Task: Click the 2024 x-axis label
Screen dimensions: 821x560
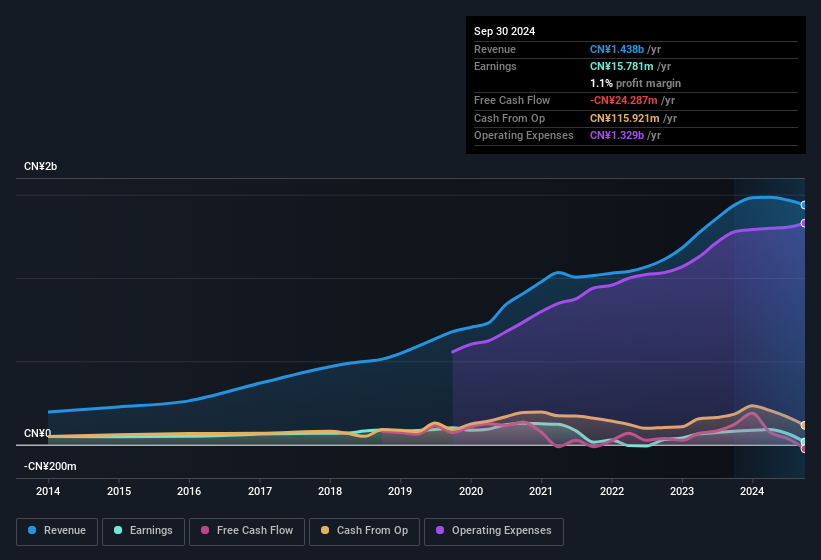Action: [x=752, y=491]
